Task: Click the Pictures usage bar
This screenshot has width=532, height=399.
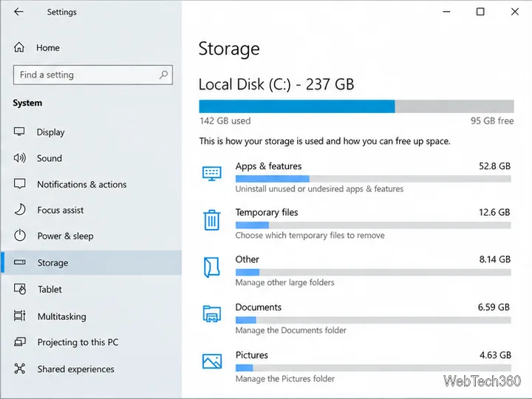Action: 373,368
